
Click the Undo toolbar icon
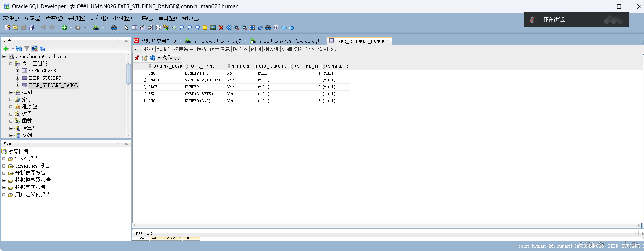coord(44,28)
